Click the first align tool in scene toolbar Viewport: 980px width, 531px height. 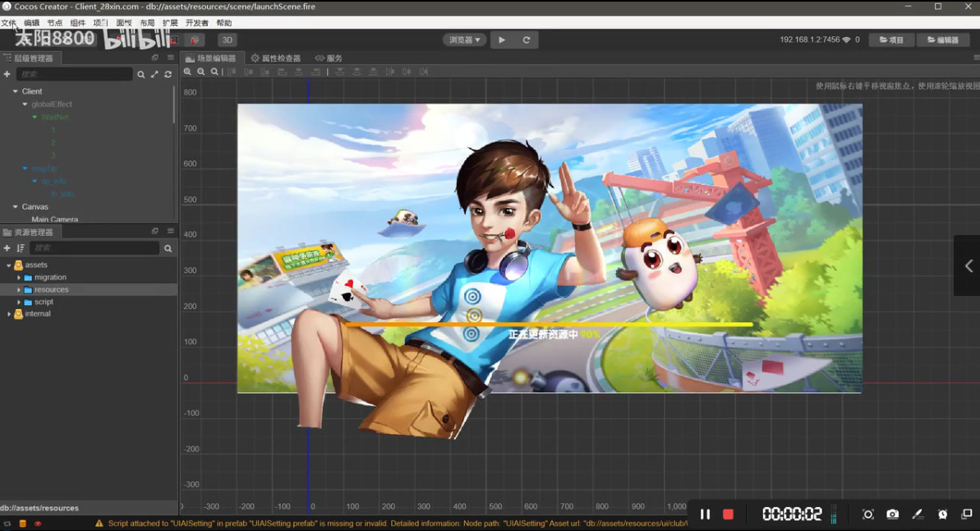232,72
